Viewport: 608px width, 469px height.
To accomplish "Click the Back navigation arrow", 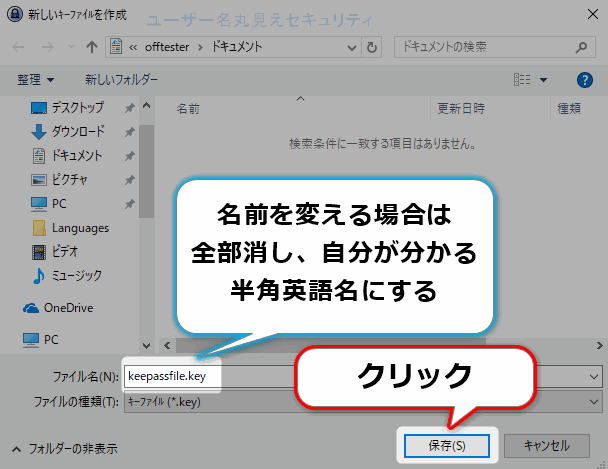I will pyautogui.click(x=19, y=47).
